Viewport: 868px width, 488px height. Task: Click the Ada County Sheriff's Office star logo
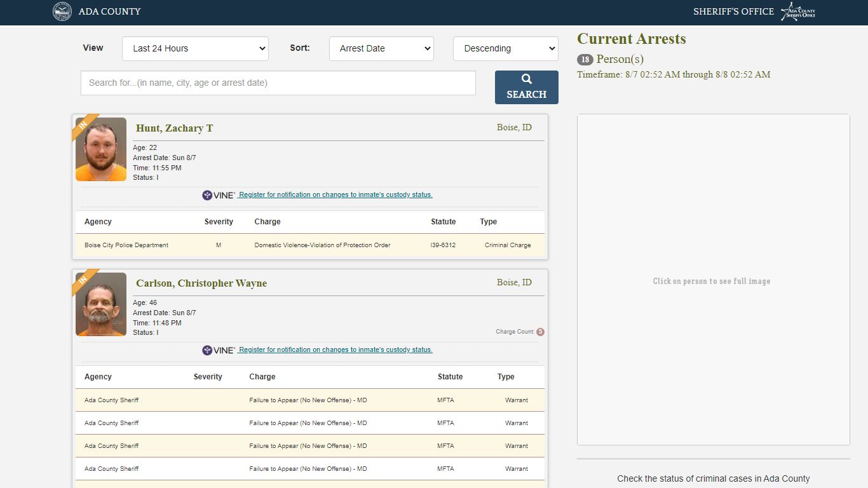(x=798, y=11)
